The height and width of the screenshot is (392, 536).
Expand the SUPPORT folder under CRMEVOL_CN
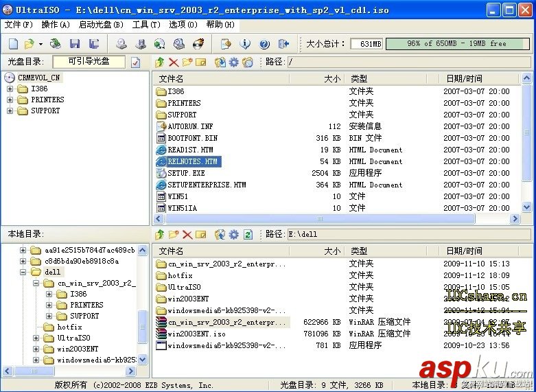coord(10,111)
